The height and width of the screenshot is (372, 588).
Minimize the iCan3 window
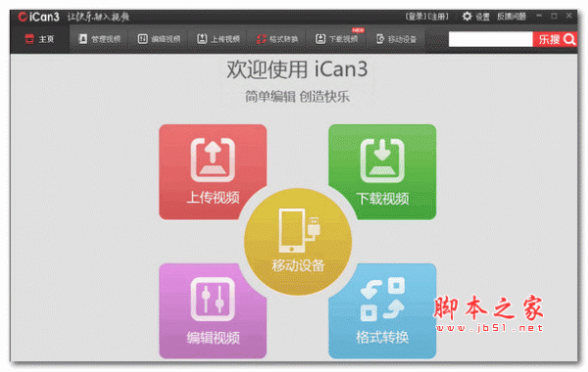click(539, 16)
